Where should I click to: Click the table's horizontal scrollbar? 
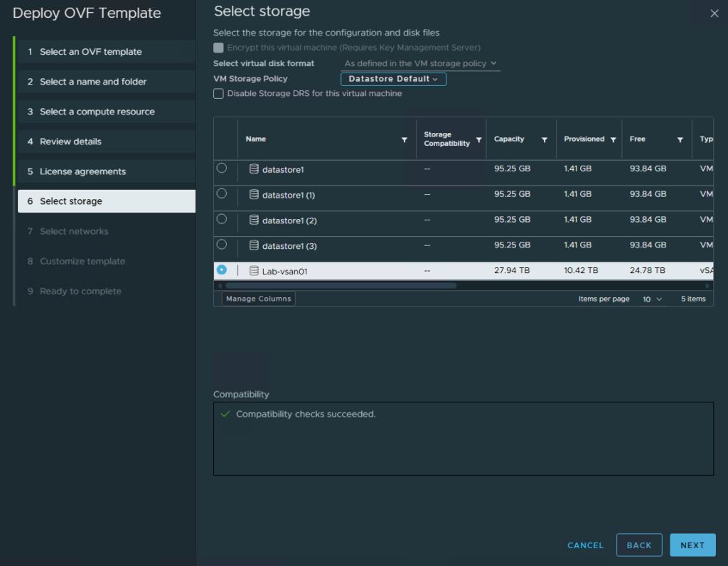point(341,286)
